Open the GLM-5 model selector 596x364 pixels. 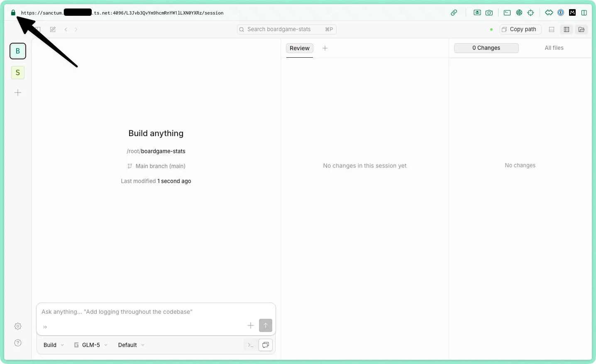click(x=91, y=345)
